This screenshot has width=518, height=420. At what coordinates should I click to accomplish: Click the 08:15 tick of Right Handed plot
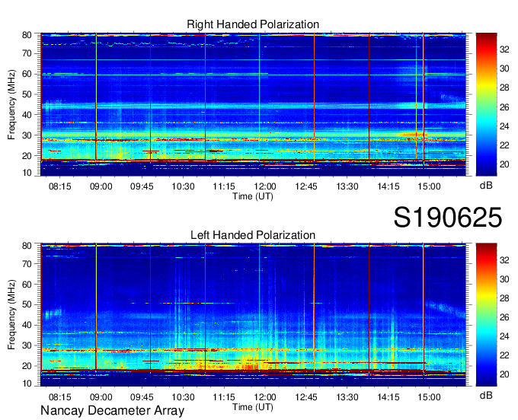point(59,186)
